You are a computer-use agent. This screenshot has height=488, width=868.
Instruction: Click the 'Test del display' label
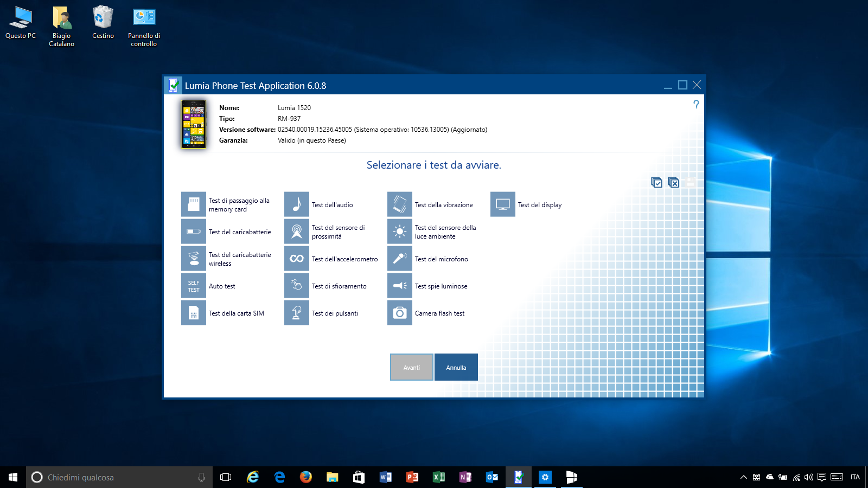point(540,205)
